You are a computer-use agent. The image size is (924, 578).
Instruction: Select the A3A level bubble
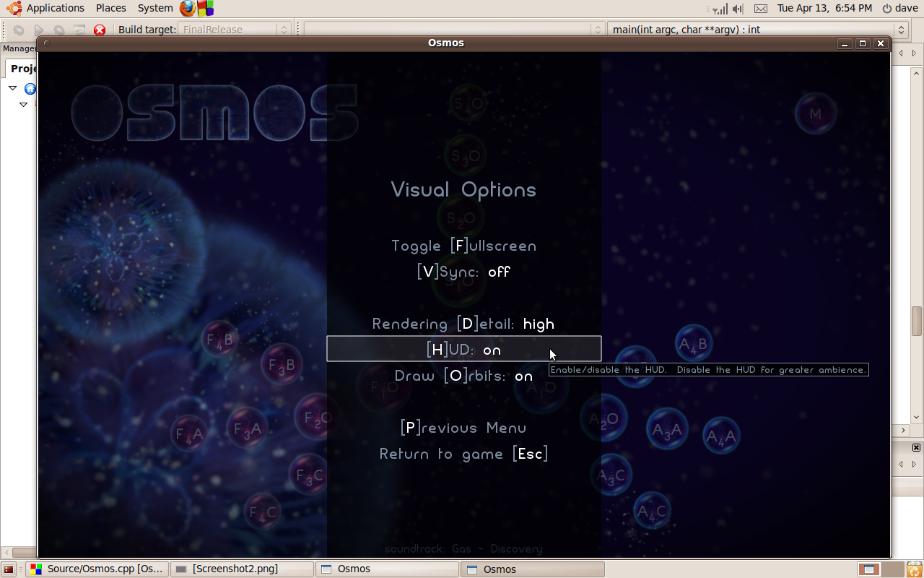point(667,430)
